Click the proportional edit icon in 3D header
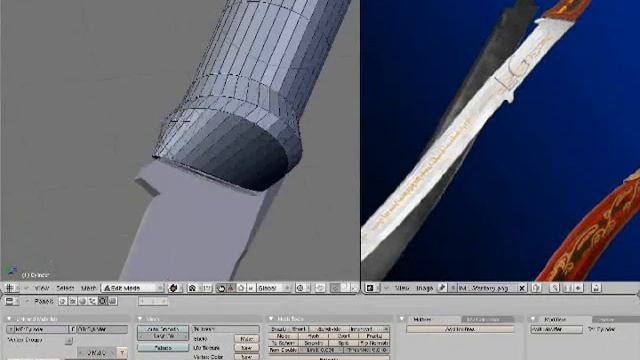Screen dimensions: 640x360 (x=302, y=288)
